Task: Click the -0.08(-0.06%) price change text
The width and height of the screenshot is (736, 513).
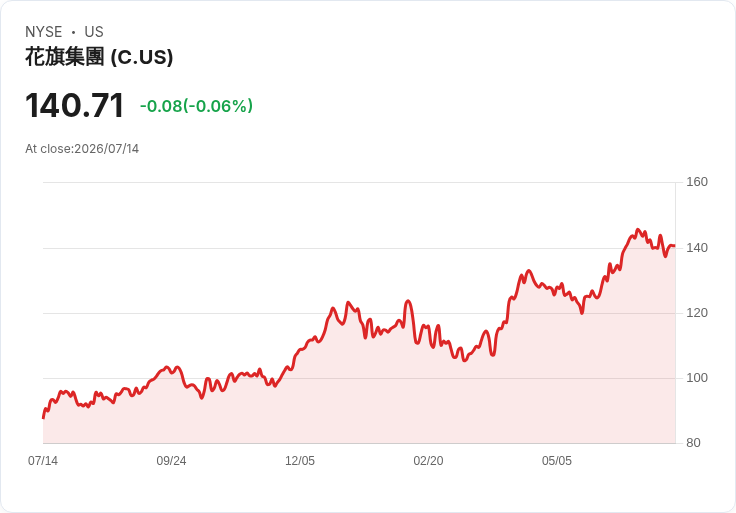Action: (x=196, y=106)
